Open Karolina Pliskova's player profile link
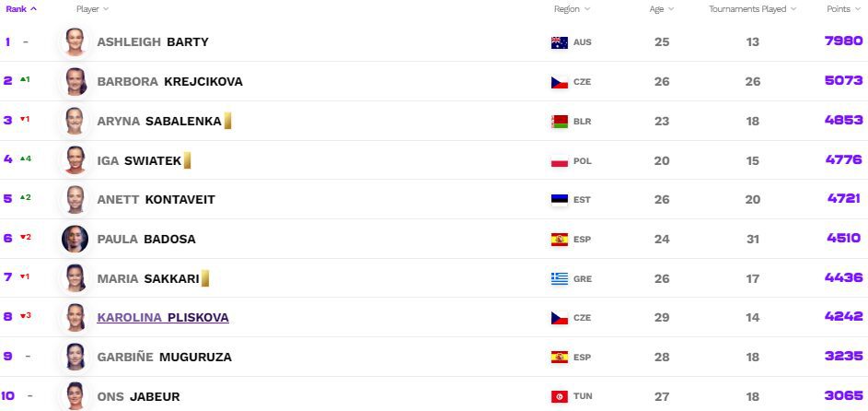868x411 pixels. (163, 317)
